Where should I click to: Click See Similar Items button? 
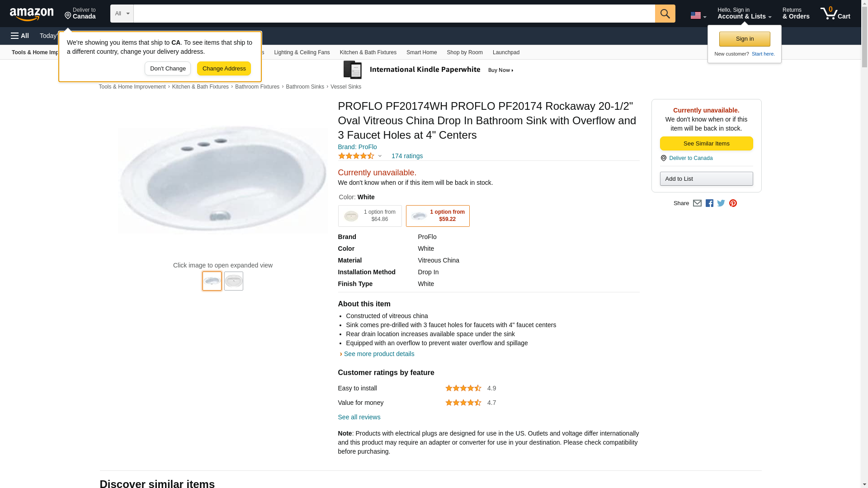(x=706, y=144)
